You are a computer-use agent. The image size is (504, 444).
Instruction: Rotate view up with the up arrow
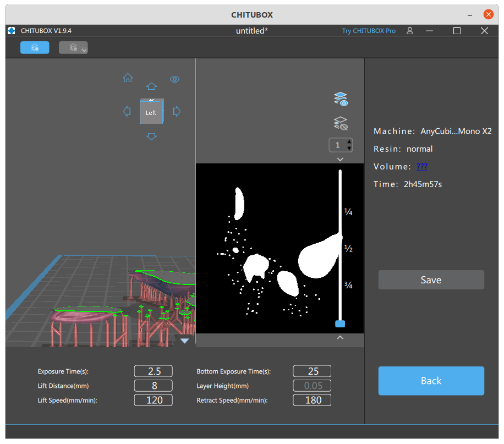151,86
